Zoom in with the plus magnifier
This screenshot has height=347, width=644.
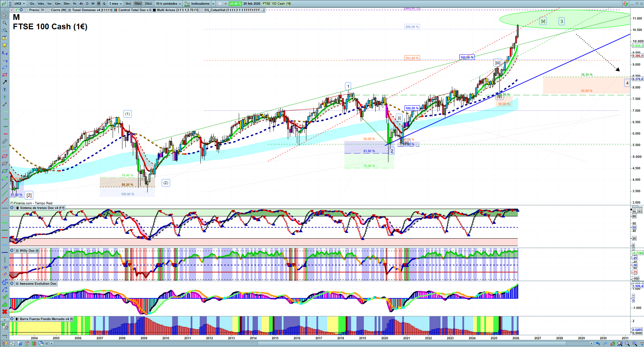point(635,344)
